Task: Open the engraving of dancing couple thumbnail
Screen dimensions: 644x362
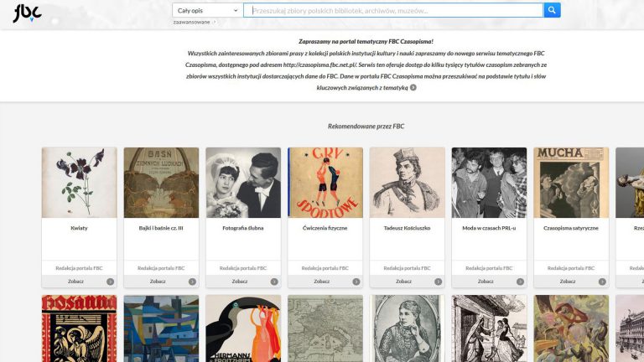Action: (489, 328)
